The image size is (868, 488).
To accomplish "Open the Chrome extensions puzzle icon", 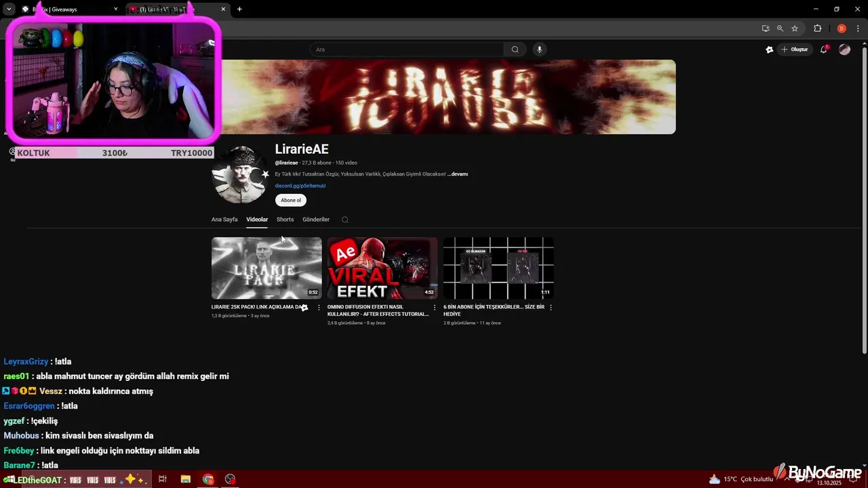I will tap(817, 28).
